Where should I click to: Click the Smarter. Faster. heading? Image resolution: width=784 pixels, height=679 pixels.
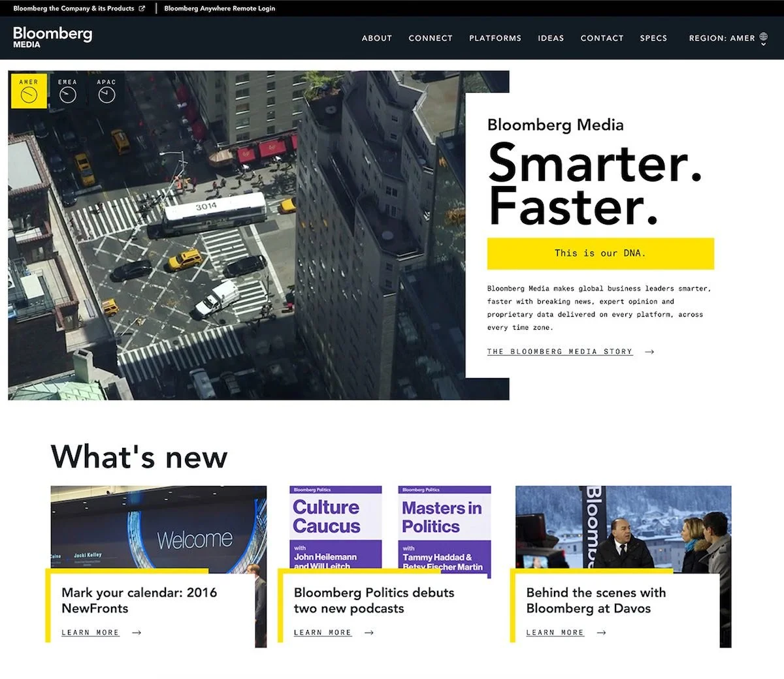click(595, 185)
